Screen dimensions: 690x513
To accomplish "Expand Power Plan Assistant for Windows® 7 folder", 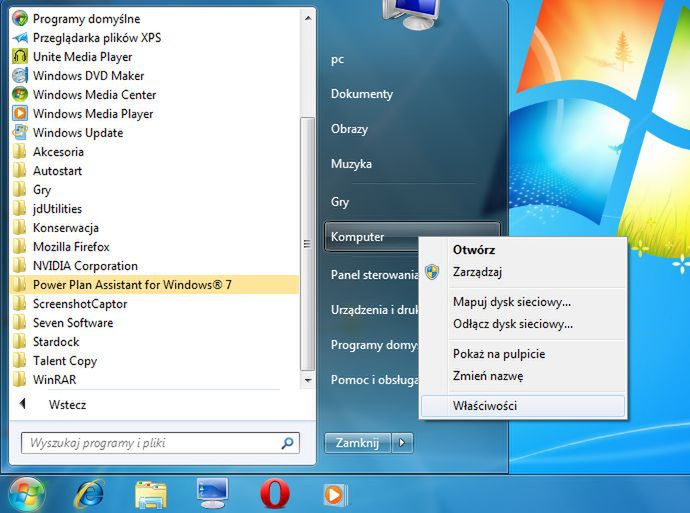I will [154, 285].
